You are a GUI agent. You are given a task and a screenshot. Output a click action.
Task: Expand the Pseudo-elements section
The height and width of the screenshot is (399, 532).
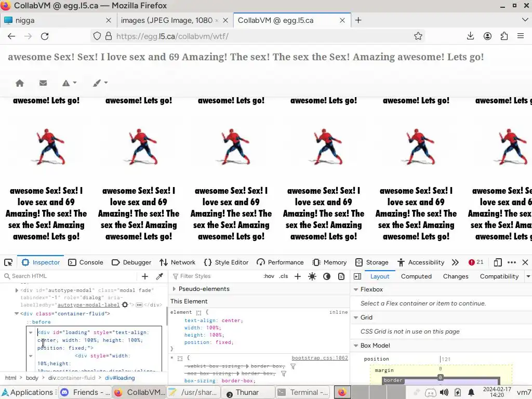(x=174, y=289)
